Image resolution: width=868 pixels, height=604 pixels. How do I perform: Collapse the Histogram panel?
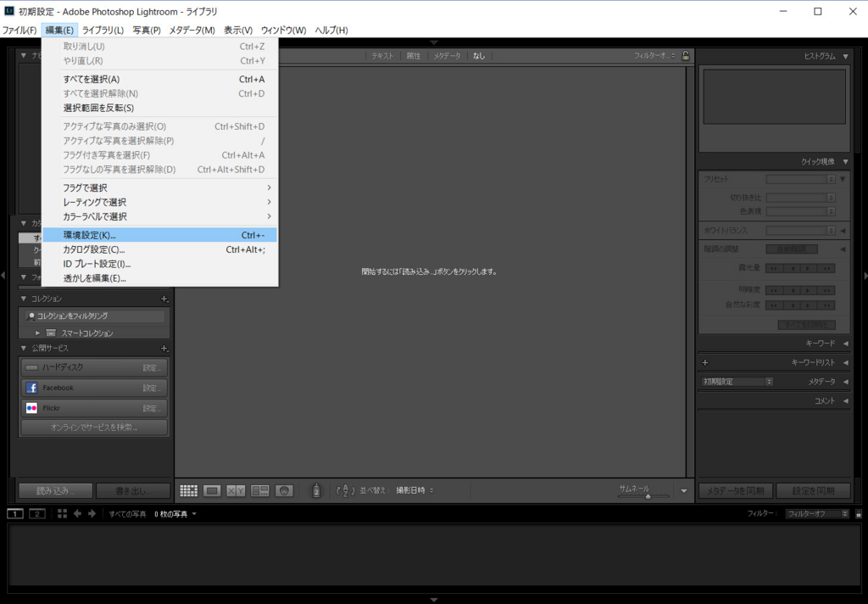(845, 56)
